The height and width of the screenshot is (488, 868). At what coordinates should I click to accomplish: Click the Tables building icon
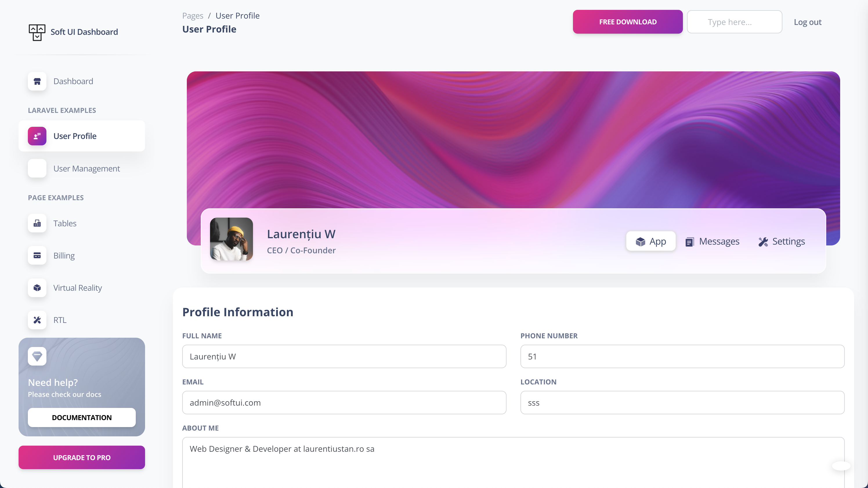(37, 223)
